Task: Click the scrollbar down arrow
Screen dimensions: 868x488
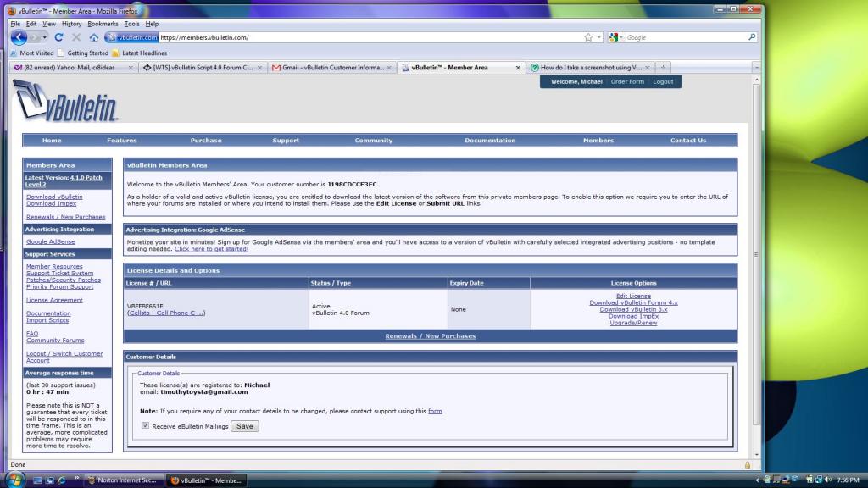Action: [756, 454]
